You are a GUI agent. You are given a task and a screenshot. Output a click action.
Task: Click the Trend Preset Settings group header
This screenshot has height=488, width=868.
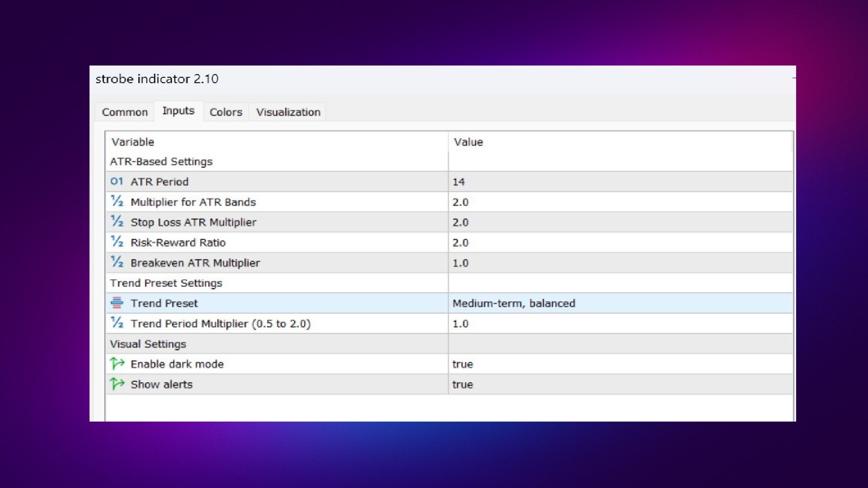click(166, 283)
